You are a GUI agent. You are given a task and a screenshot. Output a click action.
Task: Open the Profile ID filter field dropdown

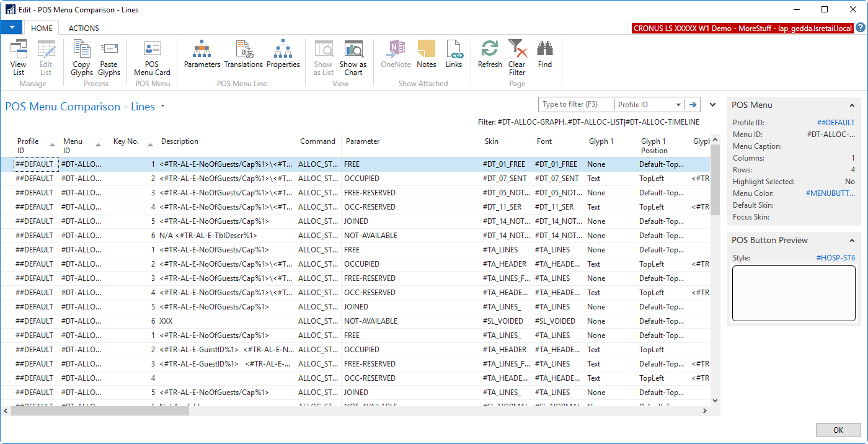coord(678,105)
